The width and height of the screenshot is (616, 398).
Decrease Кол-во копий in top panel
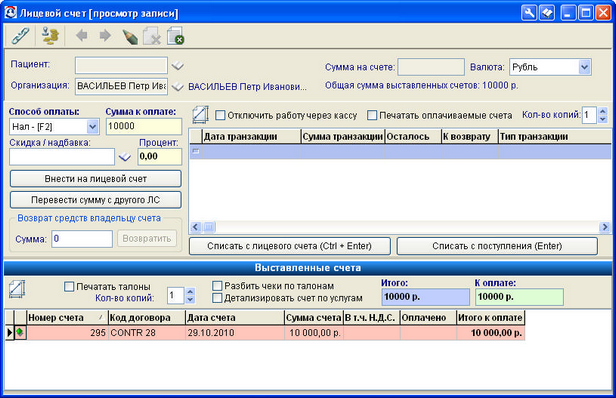(603, 119)
